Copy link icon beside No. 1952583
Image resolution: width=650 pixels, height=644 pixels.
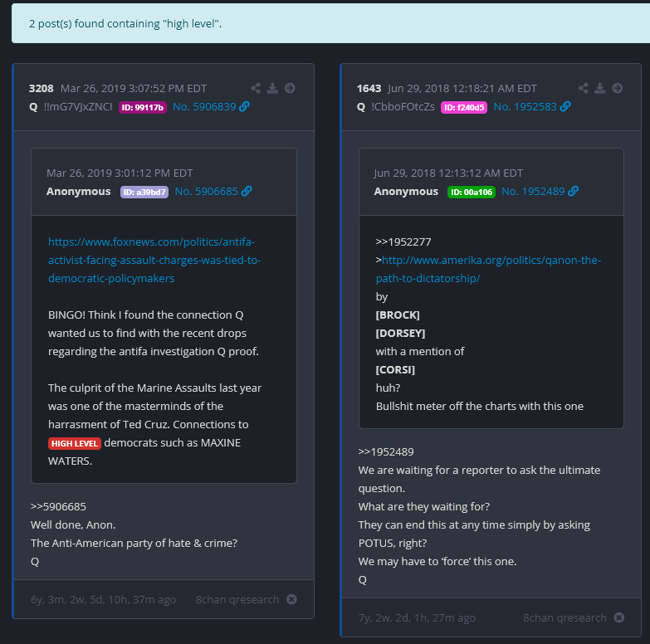565,106
